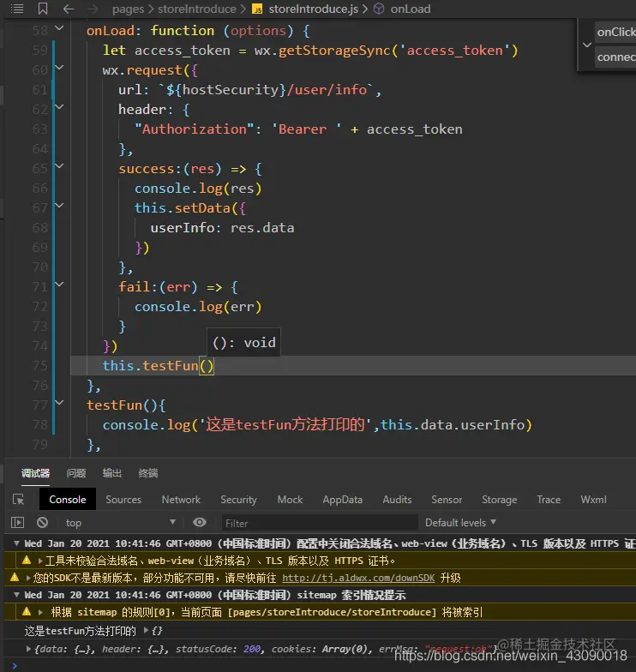Go forward with the right arrow icon
636x672 pixels.
coord(93,9)
